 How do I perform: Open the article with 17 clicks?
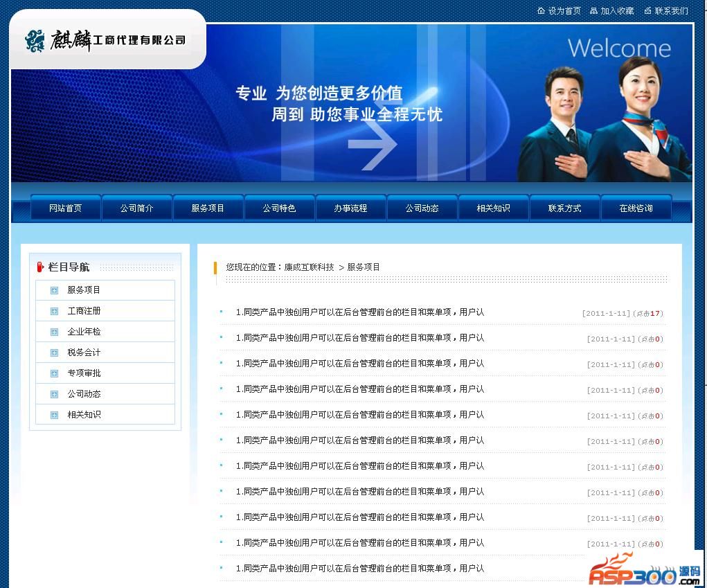pos(360,312)
